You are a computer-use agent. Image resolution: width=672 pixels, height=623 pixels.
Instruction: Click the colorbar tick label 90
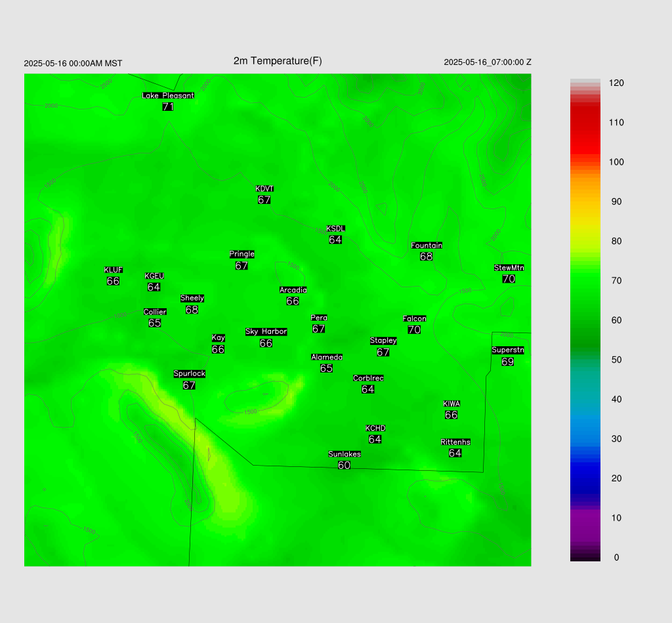616,202
